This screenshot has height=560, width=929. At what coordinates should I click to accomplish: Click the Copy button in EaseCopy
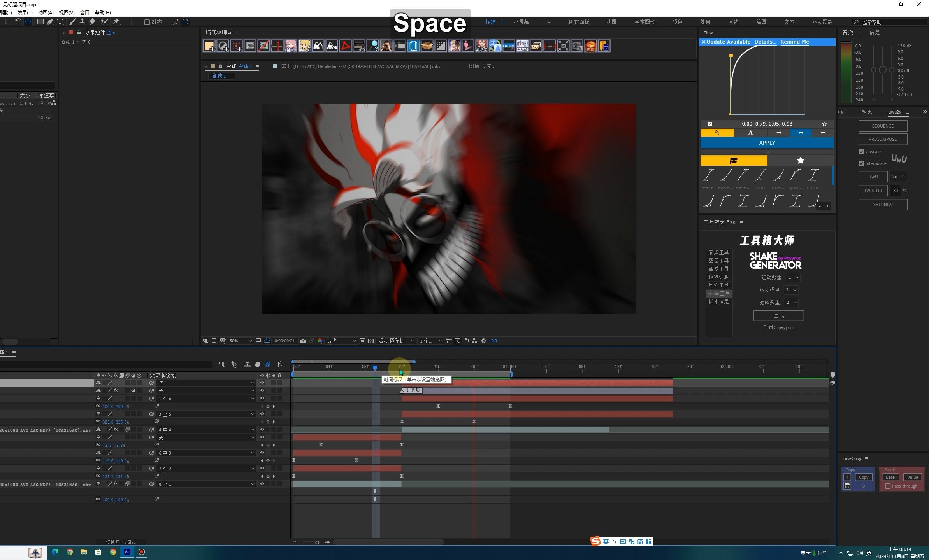864,477
